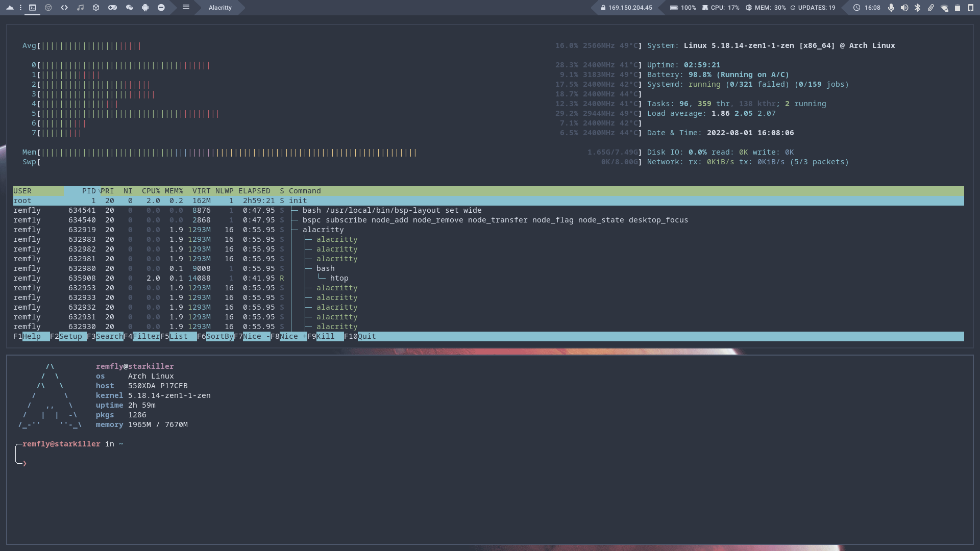The width and height of the screenshot is (980, 551).
Task: Toggle the microphone icon in the tray
Action: click(x=891, y=8)
